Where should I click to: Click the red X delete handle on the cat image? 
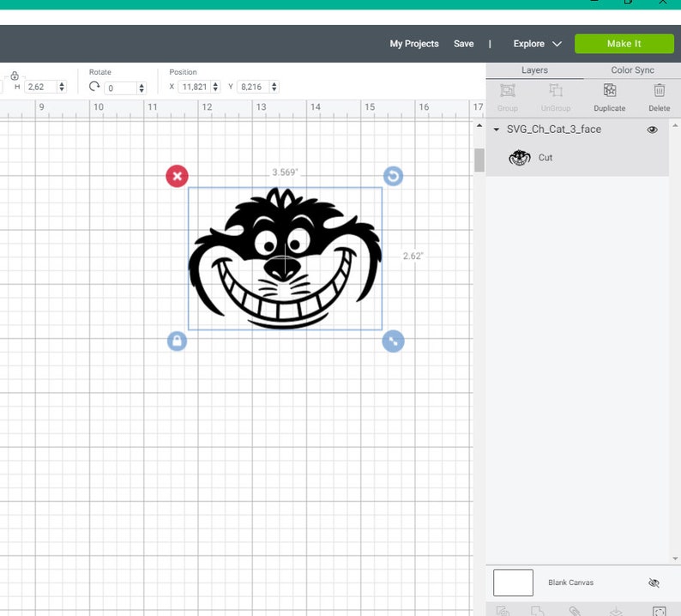coord(177,177)
